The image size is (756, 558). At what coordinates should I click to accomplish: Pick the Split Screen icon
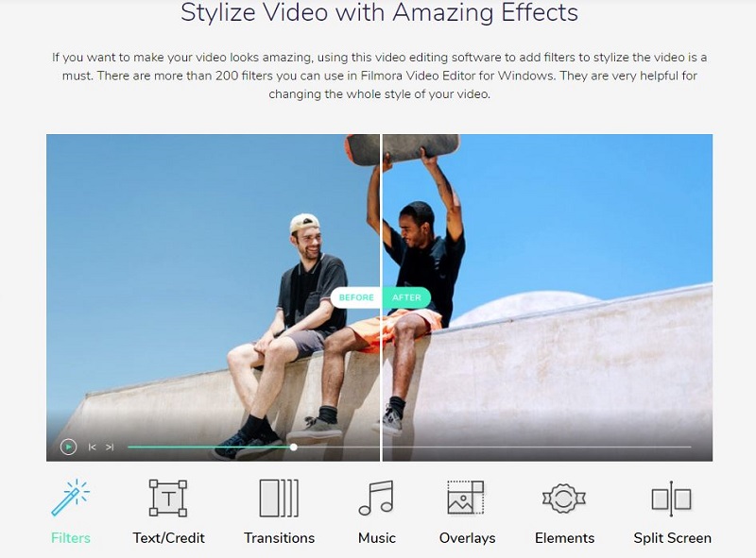(672, 498)
